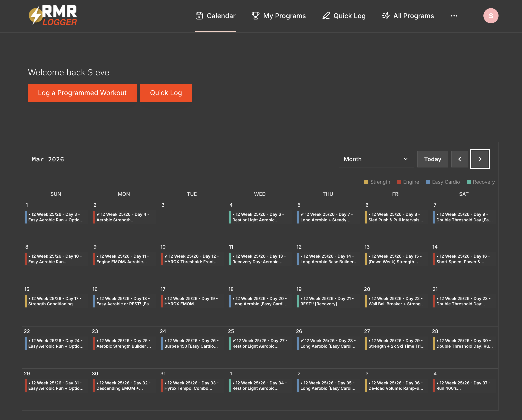Click the pencil Quick Log icon
The height and width of the screenshot is (420, 522).
coord(326,16)
